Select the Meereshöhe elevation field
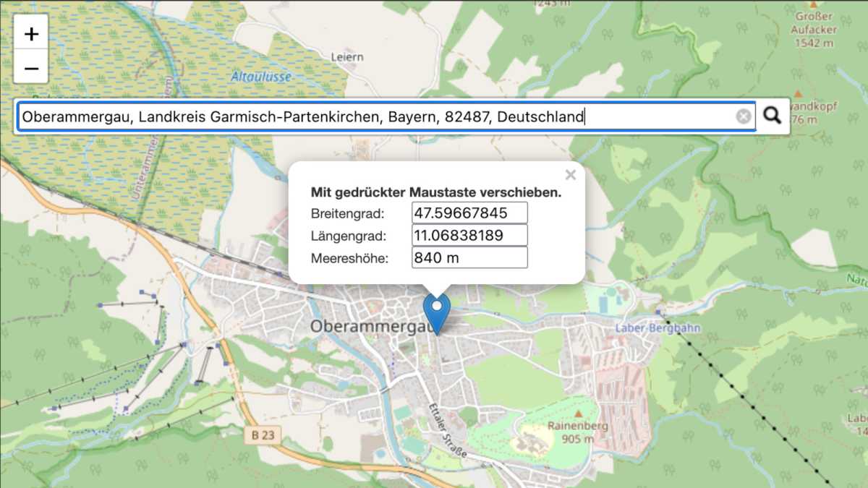 [469, 258]
